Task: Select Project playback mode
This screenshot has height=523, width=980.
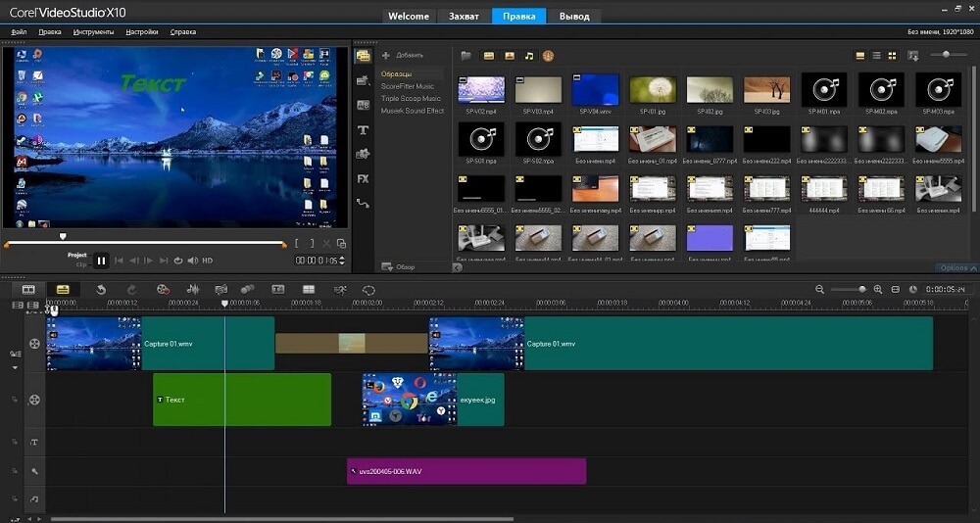Action: point(77,255)
